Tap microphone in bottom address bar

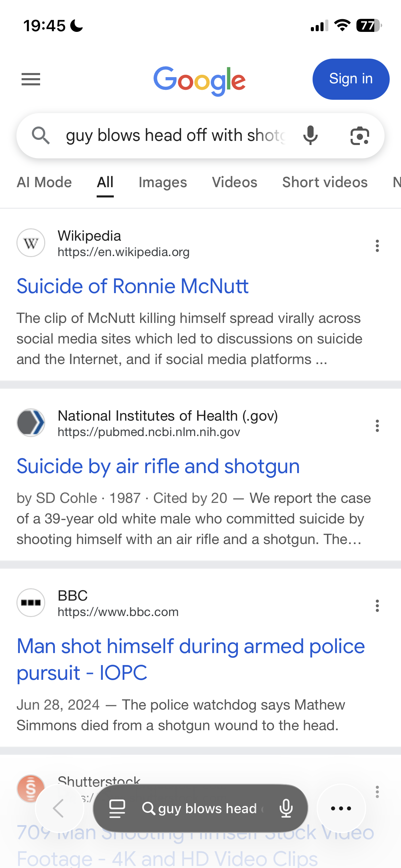286,808
